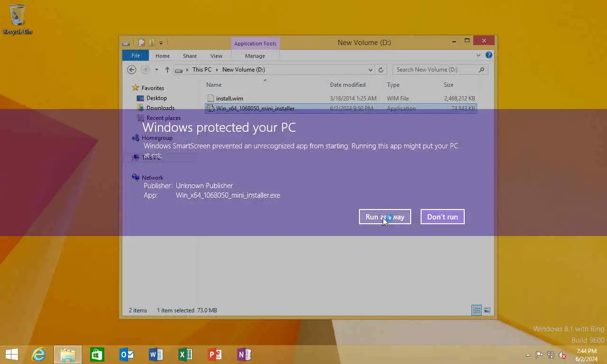
Task: Open File Explorer taskbar icon
Action: 68,355
